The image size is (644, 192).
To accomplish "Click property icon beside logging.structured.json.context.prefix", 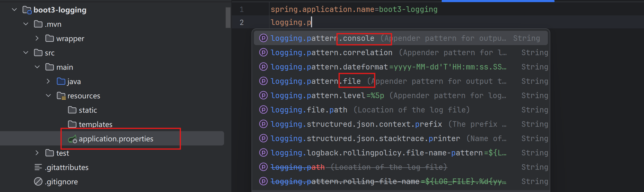I will 263,124.
